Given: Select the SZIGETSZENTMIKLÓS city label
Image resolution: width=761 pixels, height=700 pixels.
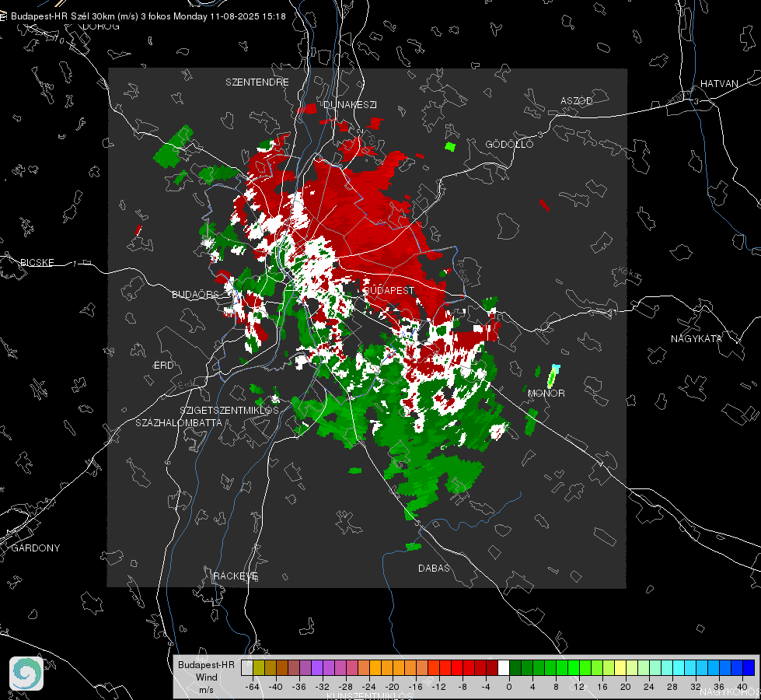Looking at the screenshot, I should [x=229, y=411].
